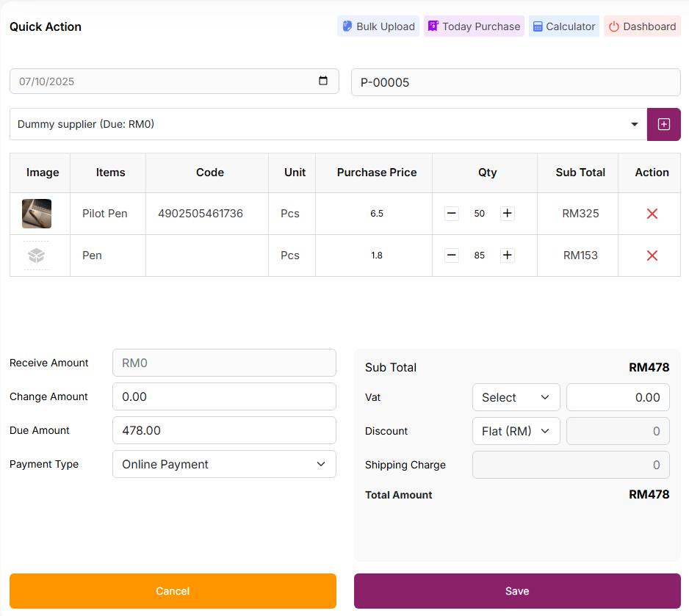Click the Pilot Pen product thumbnail
The image size is (689, 616).
[x=37, y=214]
